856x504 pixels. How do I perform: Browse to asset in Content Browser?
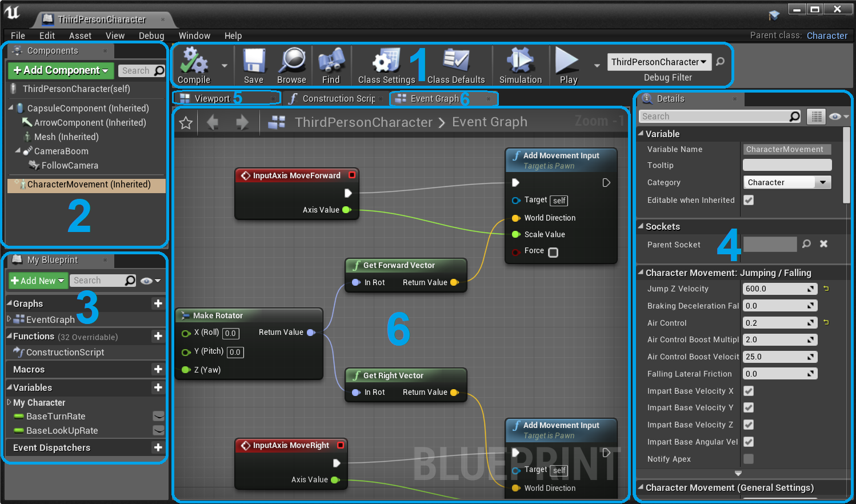tap(291, 65)
